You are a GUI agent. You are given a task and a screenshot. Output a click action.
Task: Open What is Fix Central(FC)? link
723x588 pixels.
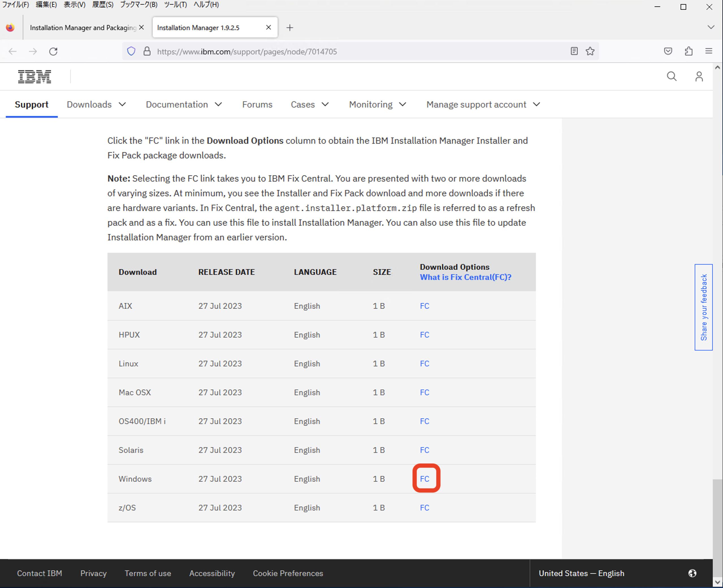(x=465, y=277)
